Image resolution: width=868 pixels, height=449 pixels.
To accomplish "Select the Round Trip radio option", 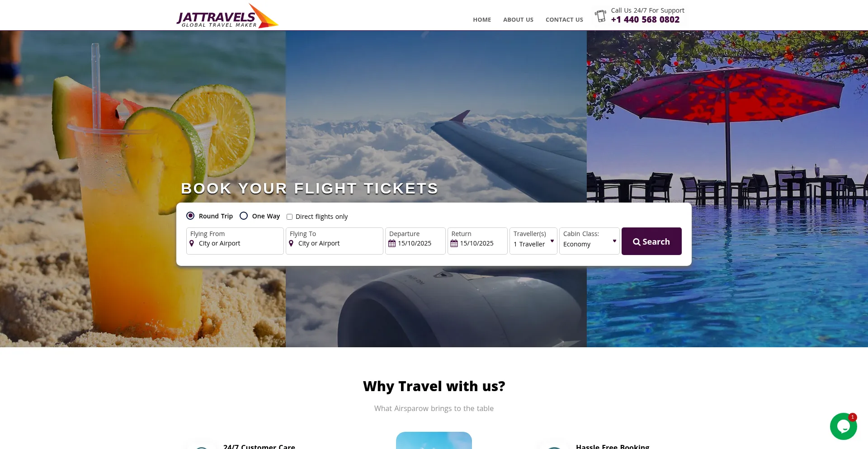I will coord(191,216).
